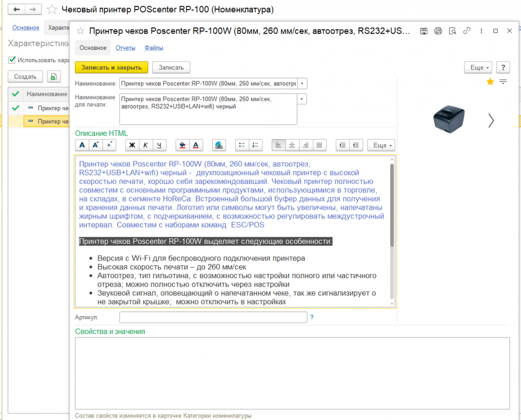The width and height of the screenshot is (521, 420).
Task: Open Файлы tab in dialog
Action: [x=154, y=48]
